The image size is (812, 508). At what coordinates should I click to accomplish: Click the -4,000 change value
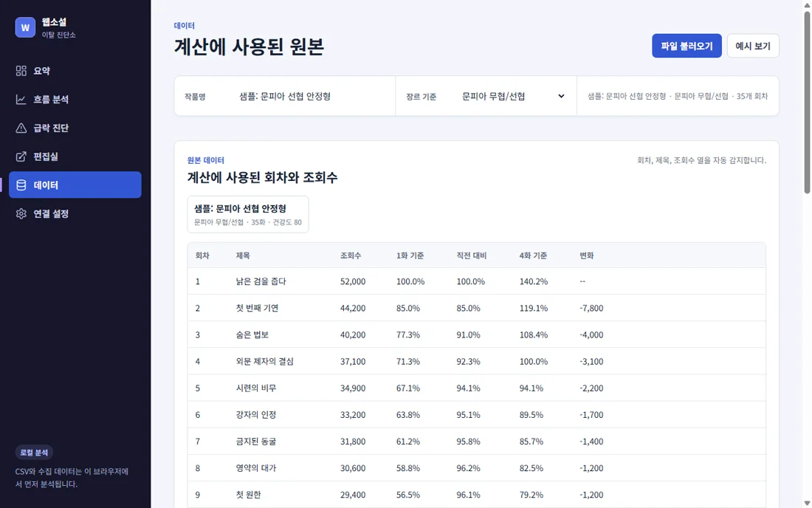pos(591,334)
